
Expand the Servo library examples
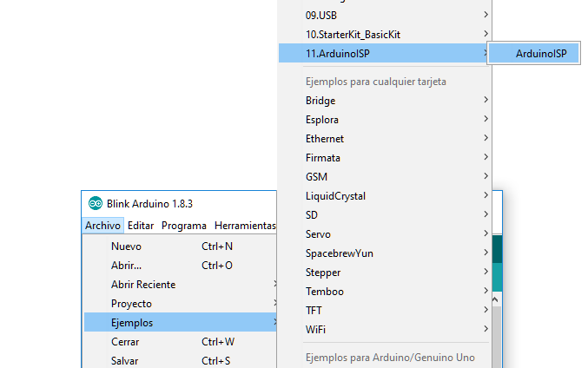[318, 234]
